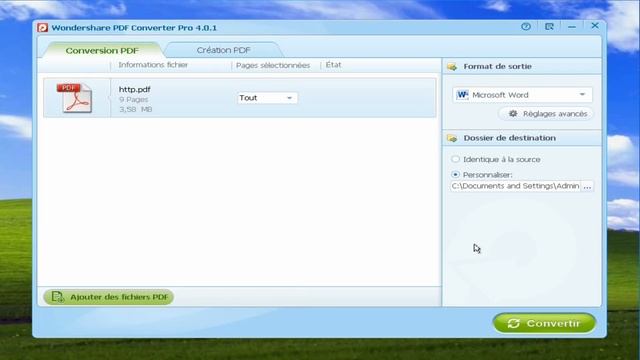The image size is (640, 360).
Task: Click the Dossier de destination heading
Action: point(509,138)
